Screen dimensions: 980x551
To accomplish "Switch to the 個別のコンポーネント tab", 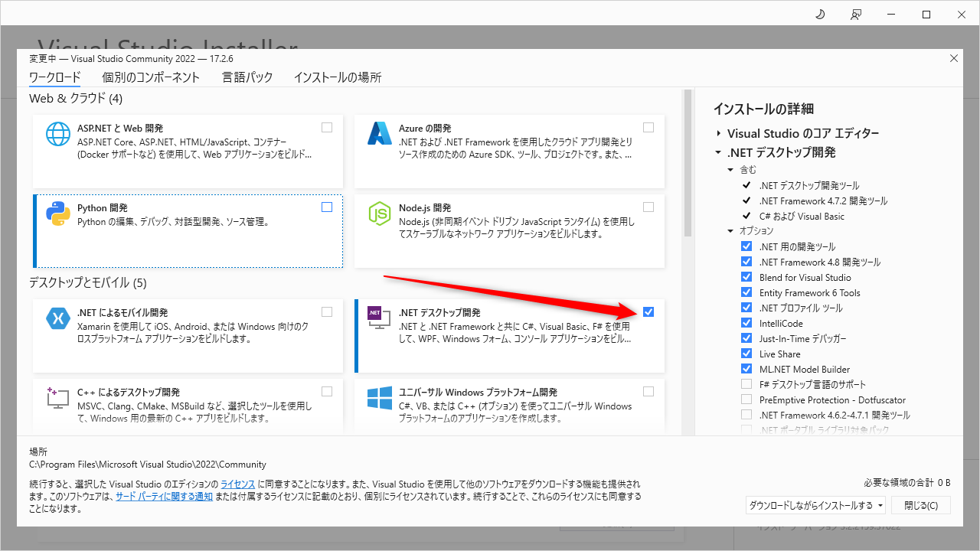I will tap(151, 77).
